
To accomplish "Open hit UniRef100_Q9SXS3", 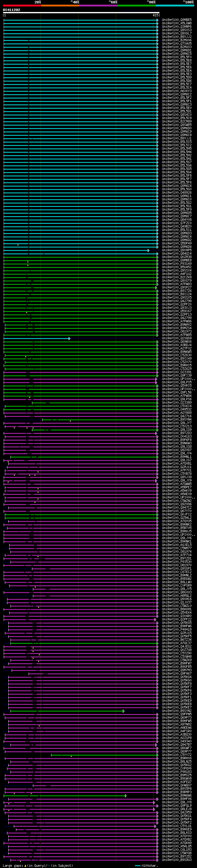I will pyautogui.click(x=177, y=30).
